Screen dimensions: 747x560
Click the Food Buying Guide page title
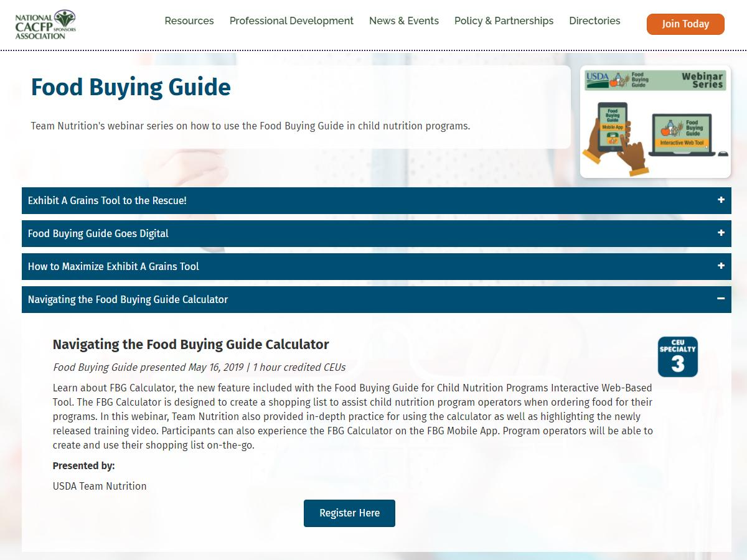(x=131, y=87)
